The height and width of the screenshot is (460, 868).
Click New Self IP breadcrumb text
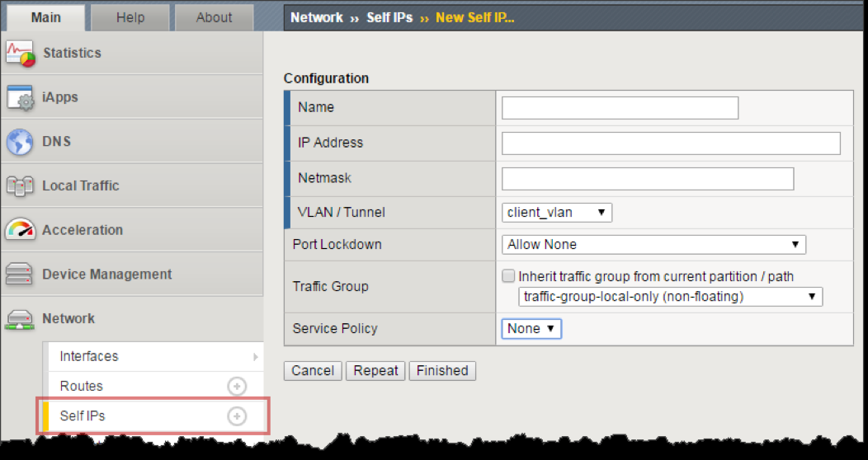[475, 17]
